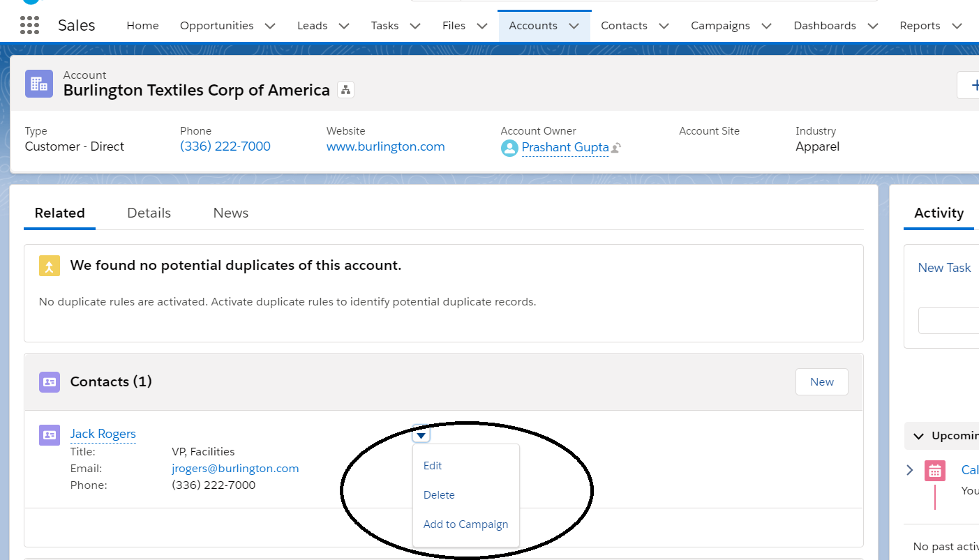The image size is (979, 560).
Task: Open the App Launcher grid icon
Action: [x=29, y=26]
